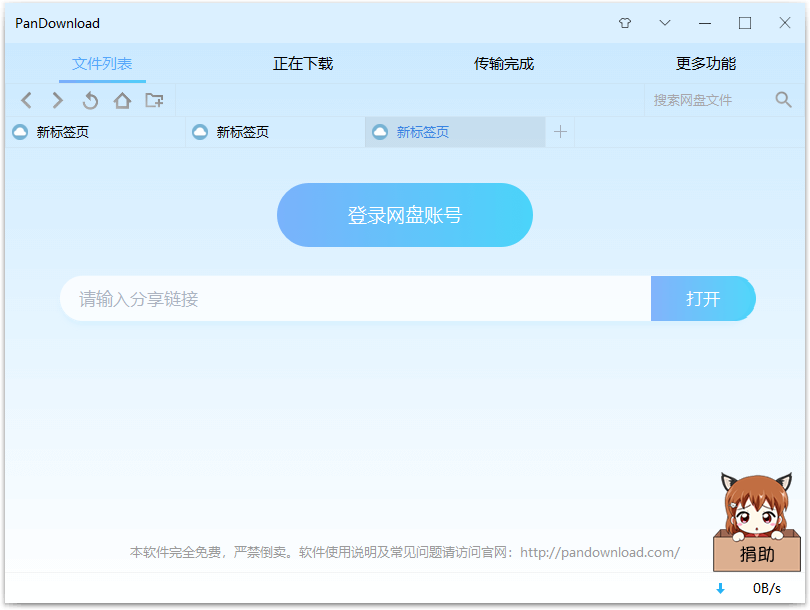Click the 登录网盘账号 button
The height and width of the screenshot is (610, 810).
pyautogui.click(x=404, y=215)
